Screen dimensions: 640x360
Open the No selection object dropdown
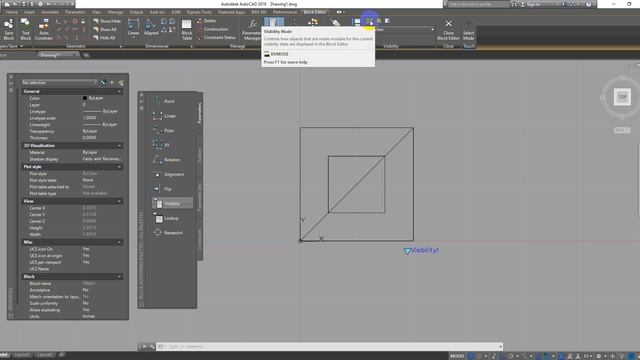click(60, 82)
